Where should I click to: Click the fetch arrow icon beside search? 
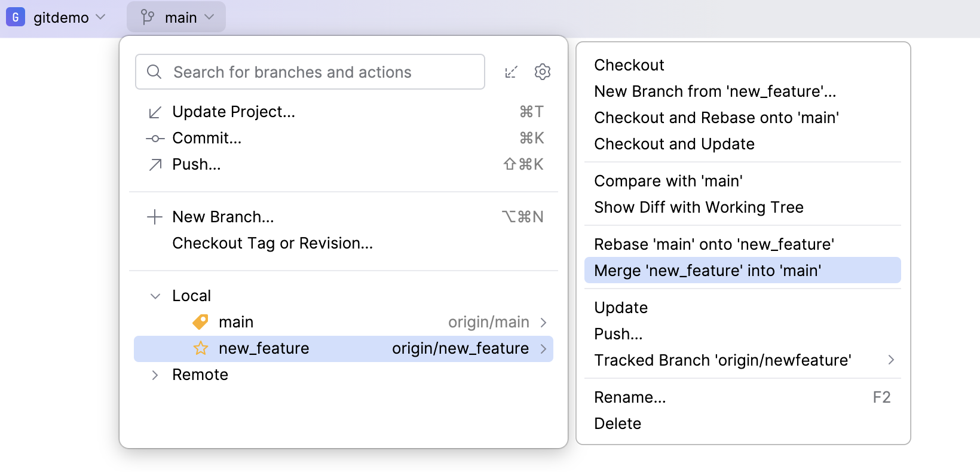click(511, 72)
